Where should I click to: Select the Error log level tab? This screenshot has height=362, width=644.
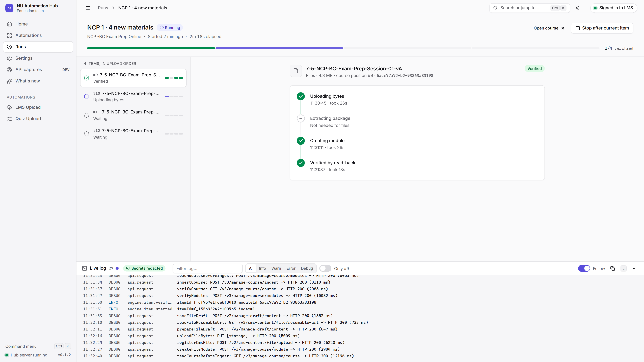(x=291, y=268)
